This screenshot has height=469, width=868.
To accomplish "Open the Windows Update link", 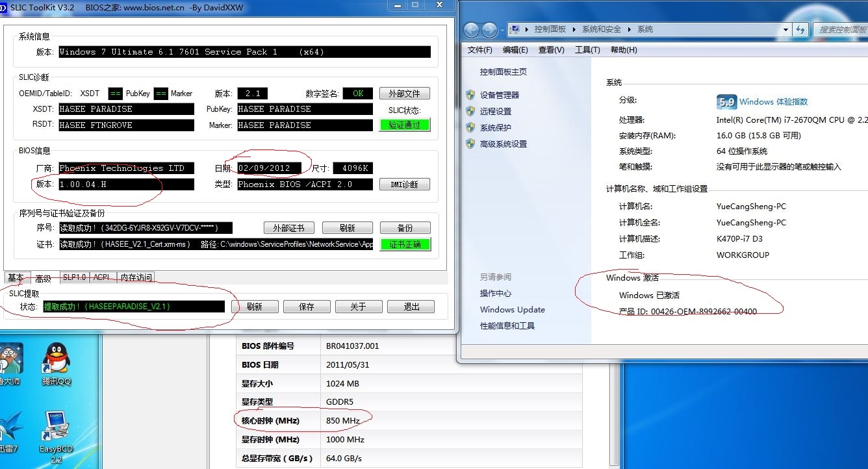I will 513,310.
